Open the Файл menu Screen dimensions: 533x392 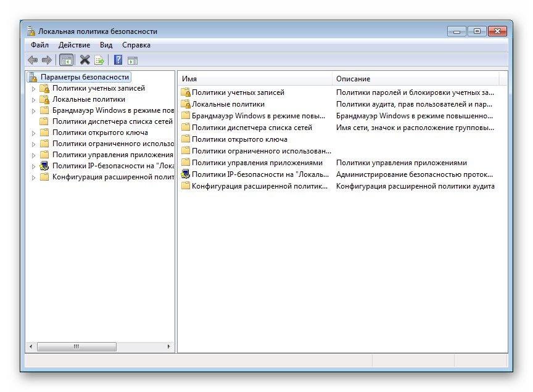point(39,45)
